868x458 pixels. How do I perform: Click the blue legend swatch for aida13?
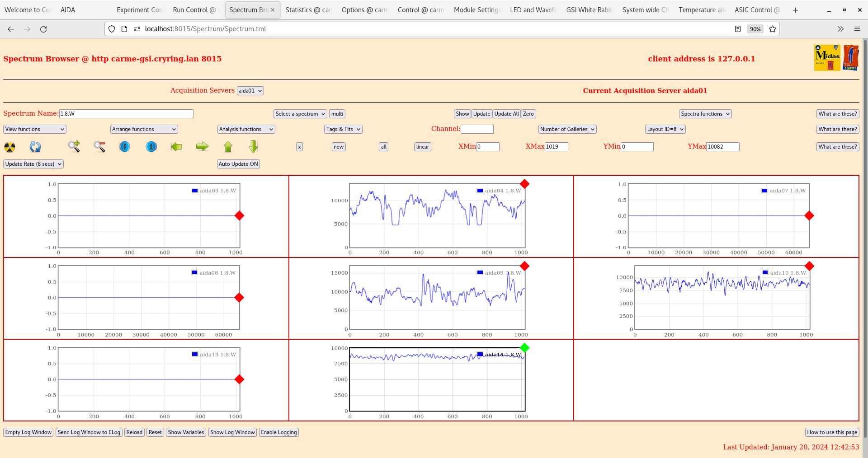195,355
